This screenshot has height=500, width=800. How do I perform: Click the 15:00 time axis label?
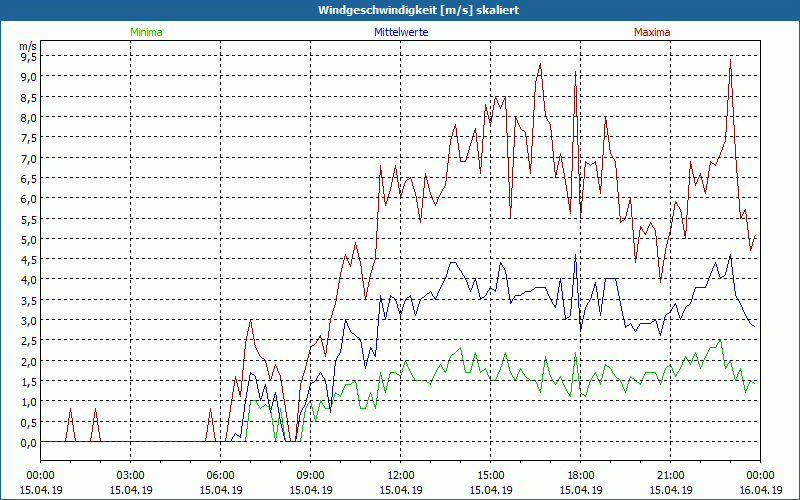pyautogui.click(x=490, y=476)
